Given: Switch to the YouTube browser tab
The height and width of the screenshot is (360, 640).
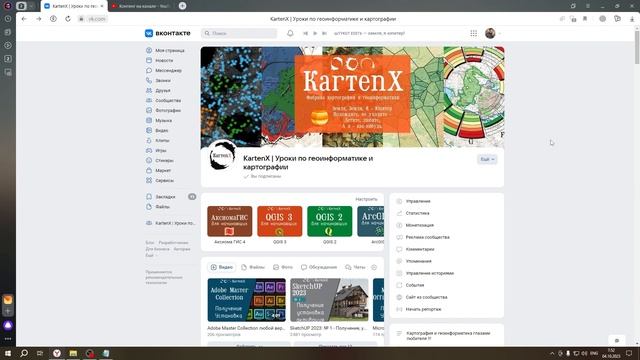Looking at the screenshot, I should 141,6.
